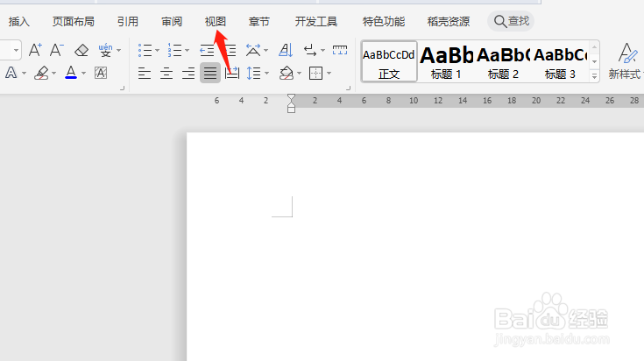Screen dimensions: 644x361
Task: Click the grow font size A+ icon
Action: tap(35, 50)
